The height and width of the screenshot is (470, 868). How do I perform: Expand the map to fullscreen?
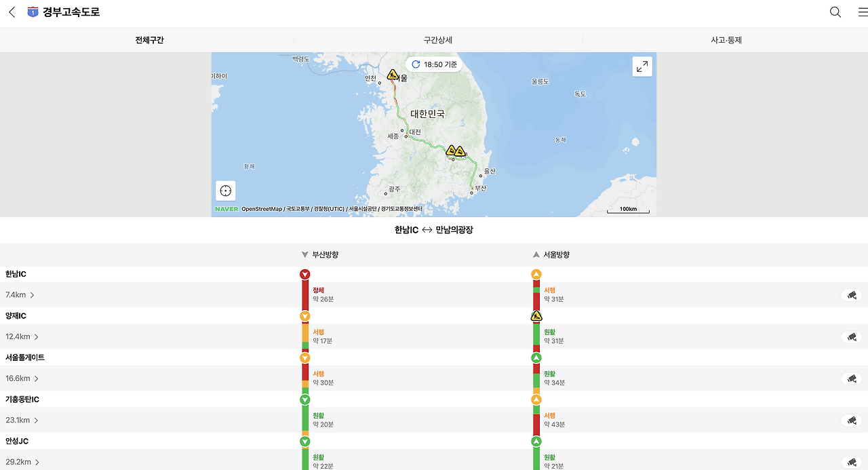pos(642,66)
